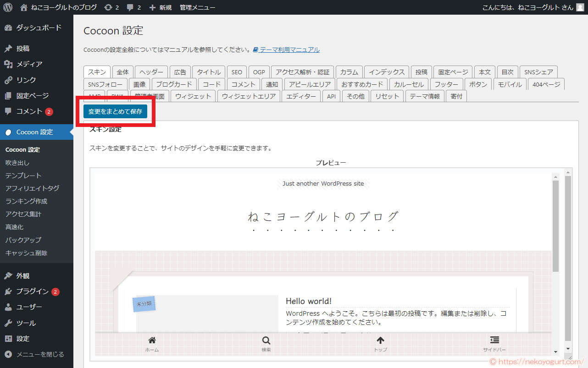Viewport: 588px width, 368px height.
Task: Click the Cocoon 設定 circle icon in sidebar
Action: coord(9,132)
